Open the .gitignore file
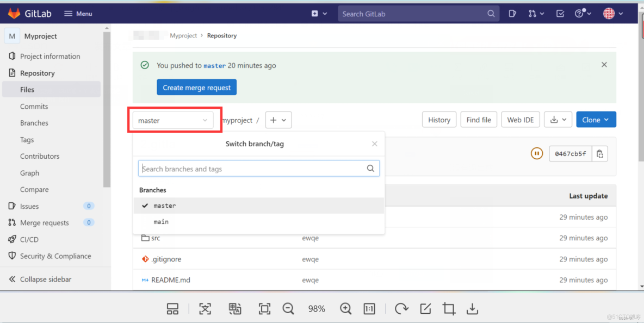The height and width of the screenshot is (323, 644). tap(166, 259)
